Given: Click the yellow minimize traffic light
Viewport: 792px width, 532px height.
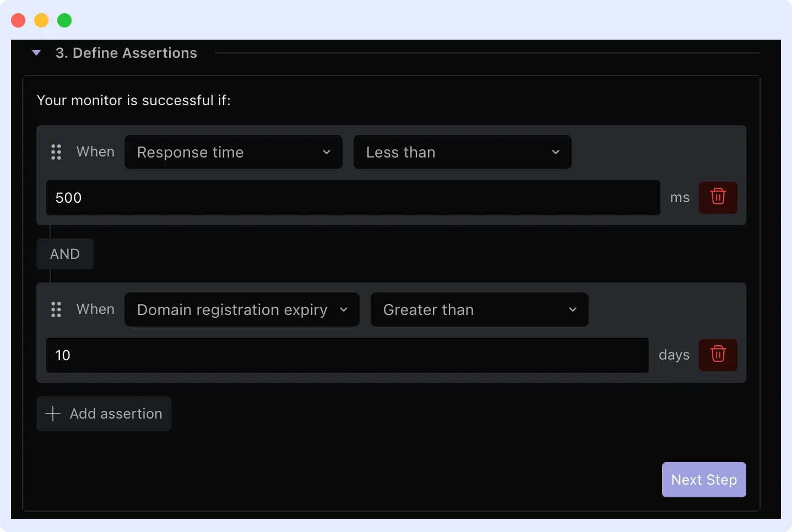Looking at the screenshot, I should (41, 20).
